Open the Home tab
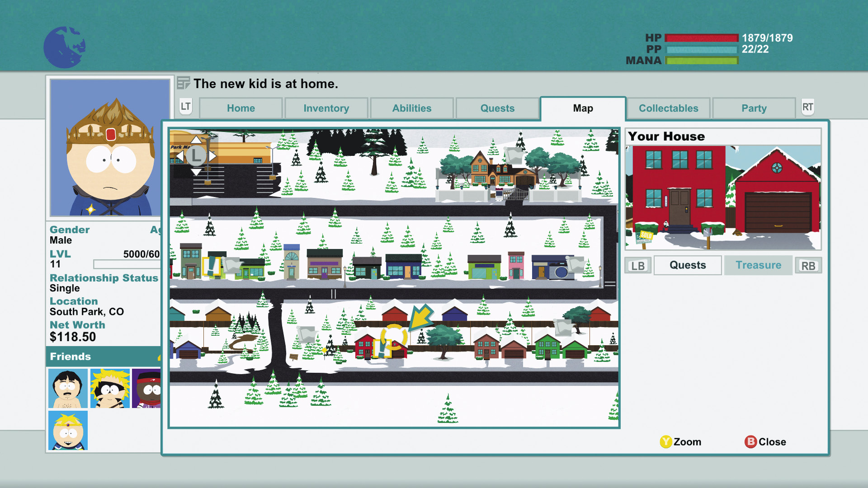The image size is (868, 488). [241, 108]
